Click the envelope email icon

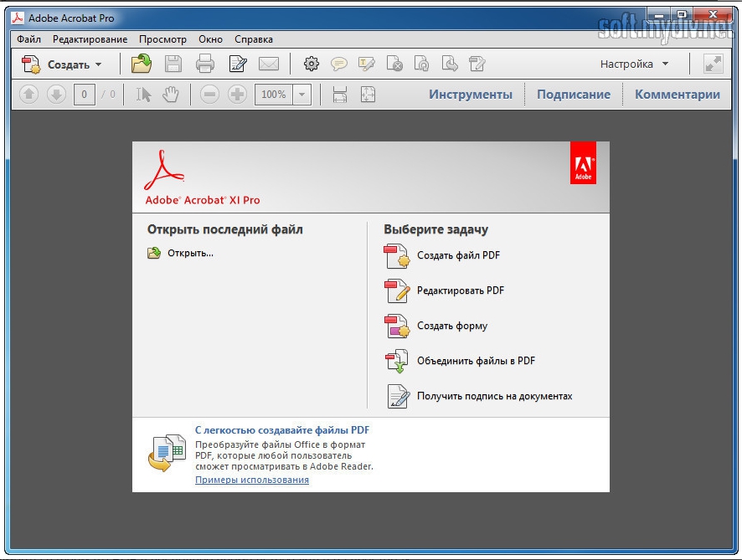click(268, 64)
